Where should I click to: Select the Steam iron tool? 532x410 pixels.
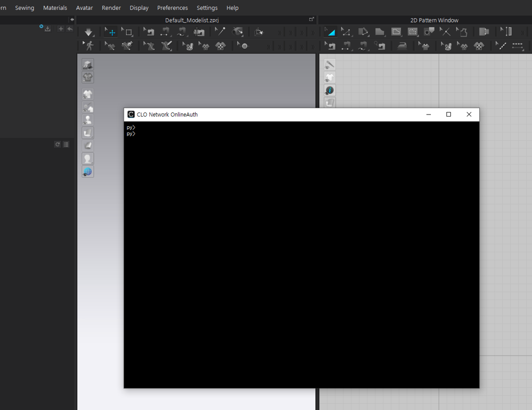coord(402,45)
